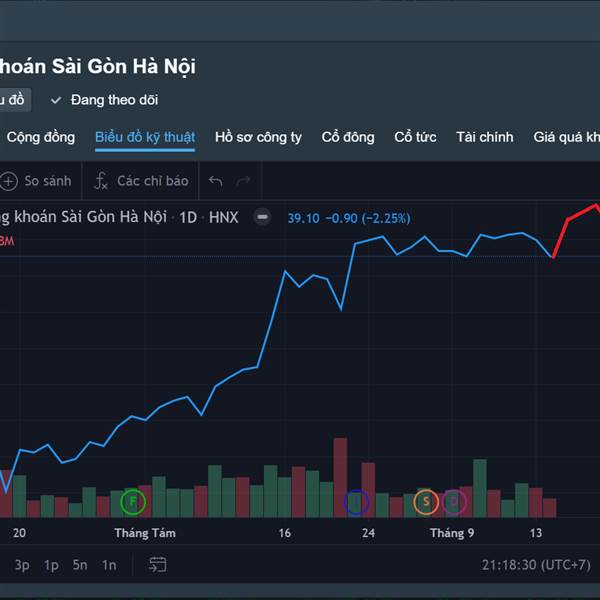Collapse the legend with the minus icon
Image resolution: width=600 pixels, height=600 pixels.
[262, 217]
